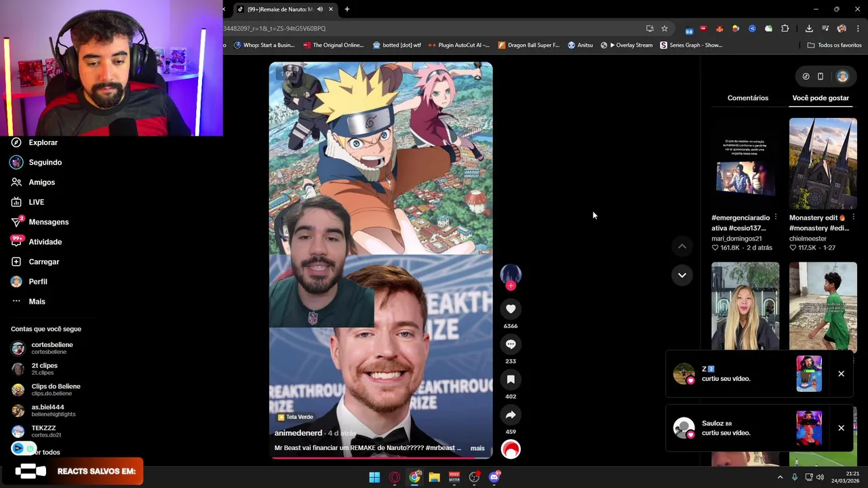Open the Seguindo feed
The image size is (868, 488).
(36, 162)
